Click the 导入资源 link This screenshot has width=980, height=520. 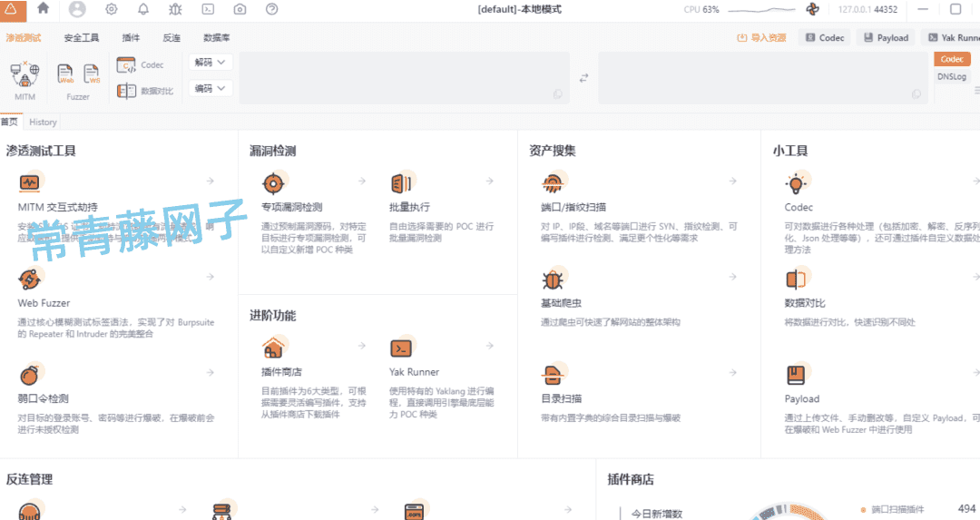pyautogui.click(x=762, y=37)
